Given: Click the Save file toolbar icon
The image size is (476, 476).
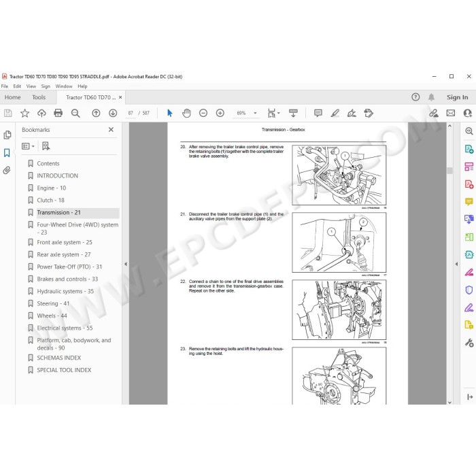Looking at the screenshot, I should tap(8, 114).
